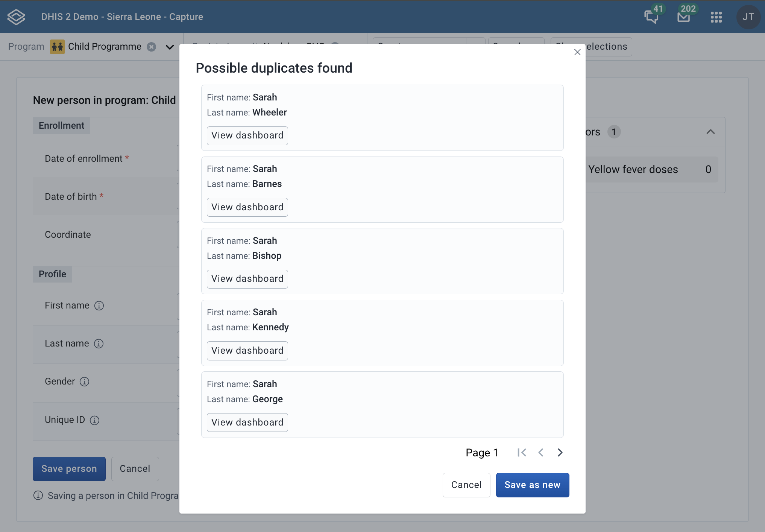The height and width of the screenshot is (532, 765).
Task: Show info for First name field
Action: (x=99, y=306)
